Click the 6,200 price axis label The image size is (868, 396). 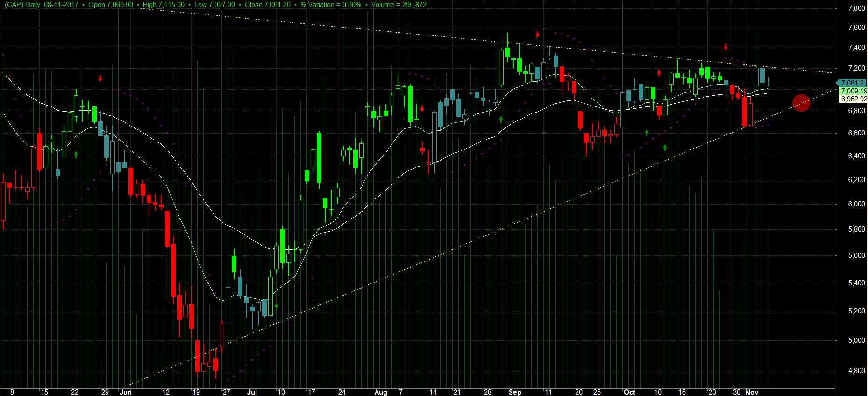click(x=856, y=180)
